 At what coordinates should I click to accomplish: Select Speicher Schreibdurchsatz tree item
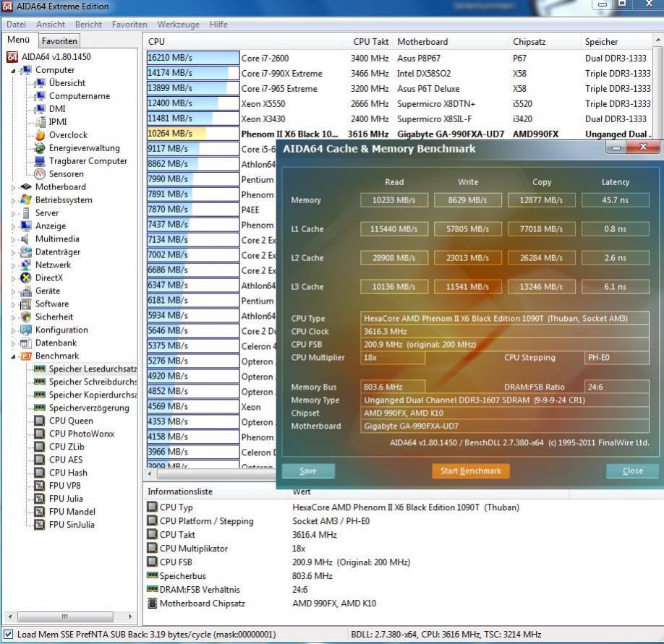(93, 382)
